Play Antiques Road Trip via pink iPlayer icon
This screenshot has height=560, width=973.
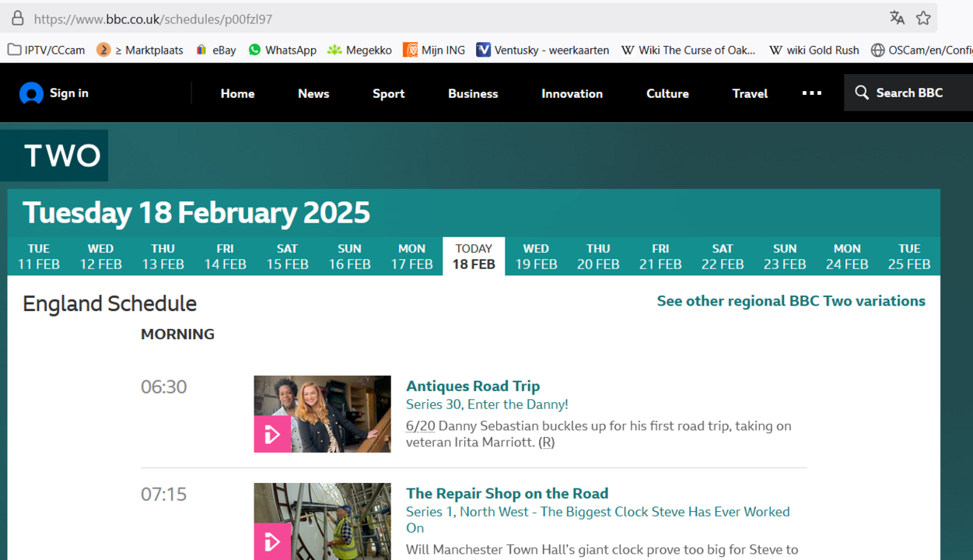pos(272,434)
